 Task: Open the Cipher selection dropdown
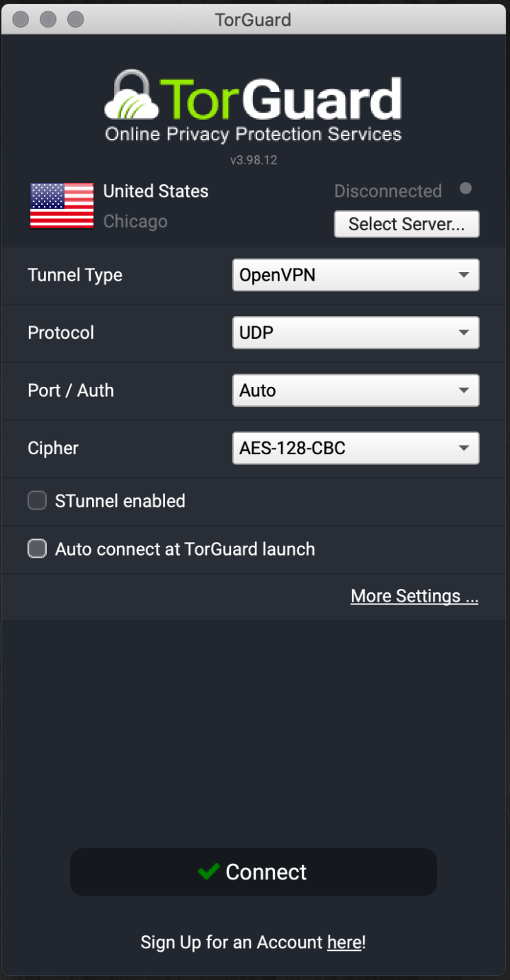(x=356, y=448)
